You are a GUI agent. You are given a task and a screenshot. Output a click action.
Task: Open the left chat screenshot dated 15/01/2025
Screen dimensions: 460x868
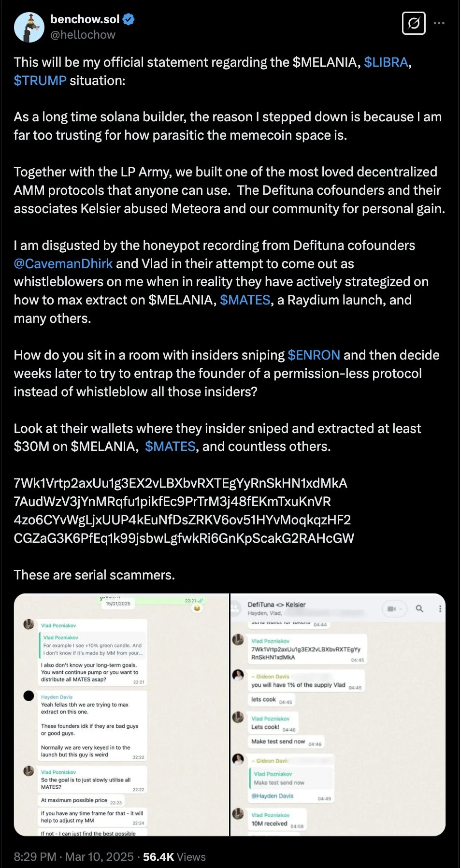point(121,714)
